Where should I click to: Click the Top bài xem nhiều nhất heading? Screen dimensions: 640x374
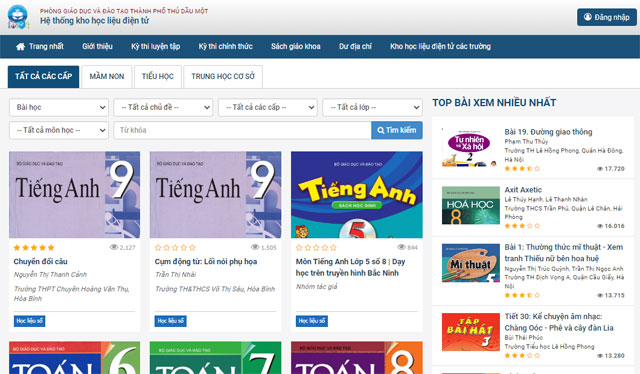(x=494, y=102)
